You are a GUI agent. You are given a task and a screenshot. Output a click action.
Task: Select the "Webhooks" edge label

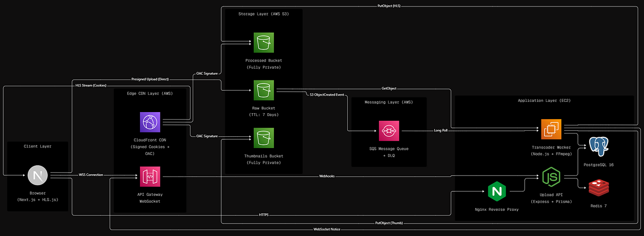point(328,175)
